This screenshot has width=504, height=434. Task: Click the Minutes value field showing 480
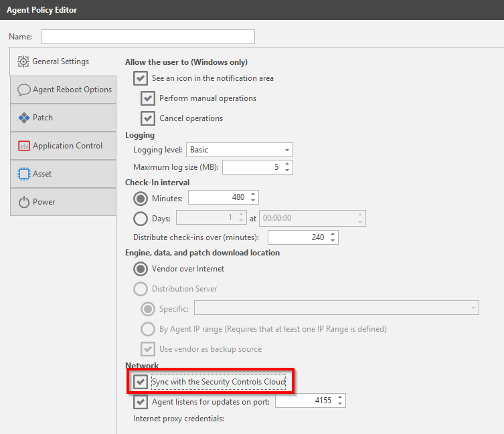(x=224, y=197)
